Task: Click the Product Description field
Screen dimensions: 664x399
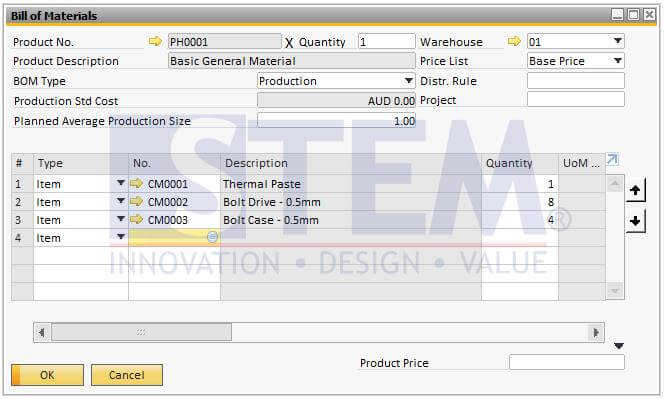Action: (x=291, y=61)
